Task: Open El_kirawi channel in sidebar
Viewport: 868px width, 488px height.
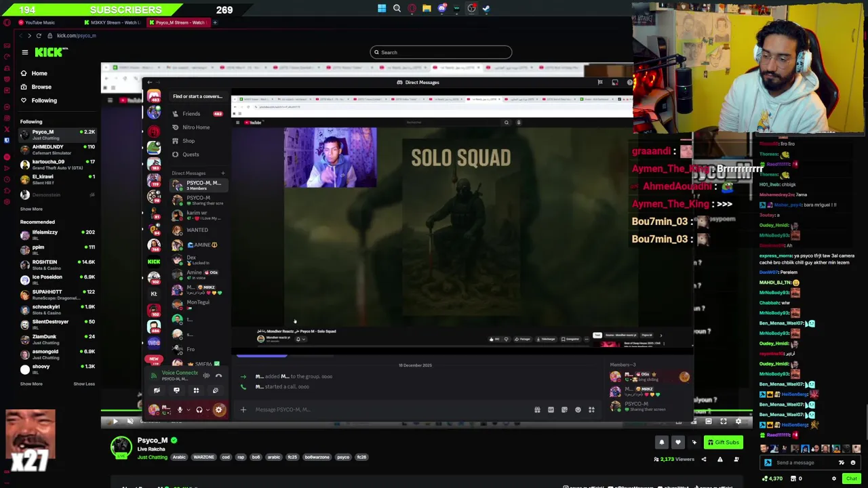Action: coord(58,179)
